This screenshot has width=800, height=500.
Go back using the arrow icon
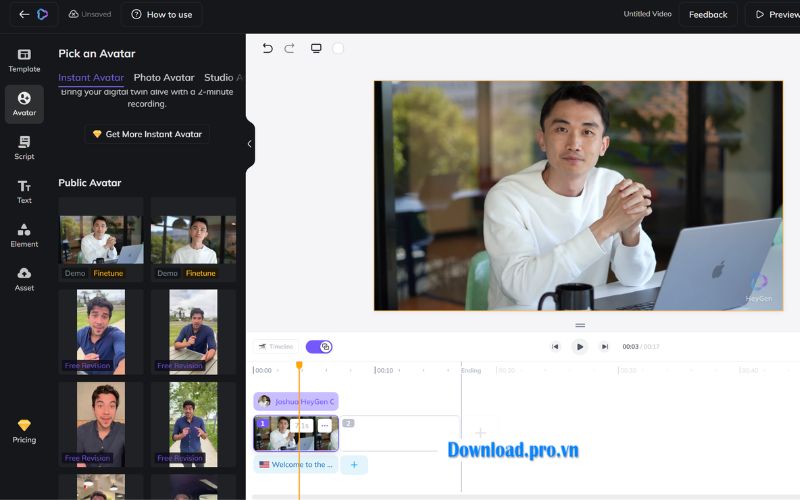23,14
